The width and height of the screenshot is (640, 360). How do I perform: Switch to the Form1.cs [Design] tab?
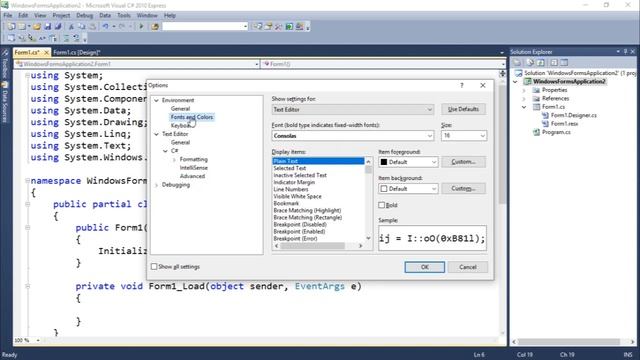coord(76,52)
